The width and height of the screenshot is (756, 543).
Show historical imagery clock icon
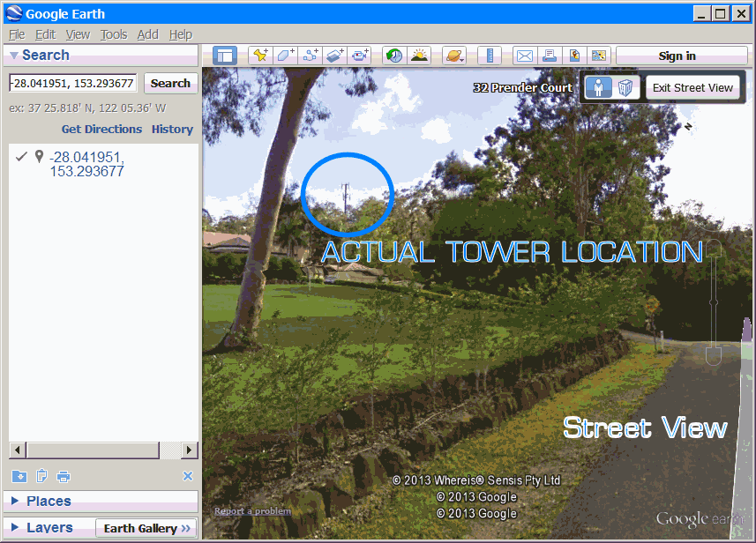(394, 56)
